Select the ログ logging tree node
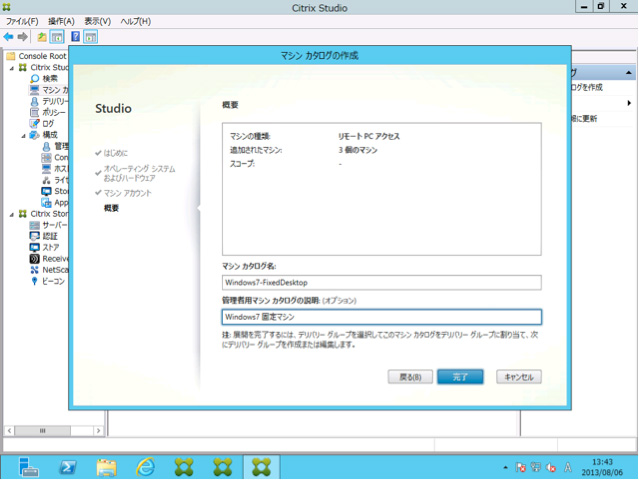This screenshot has height=480, width=639. point(42,123)
